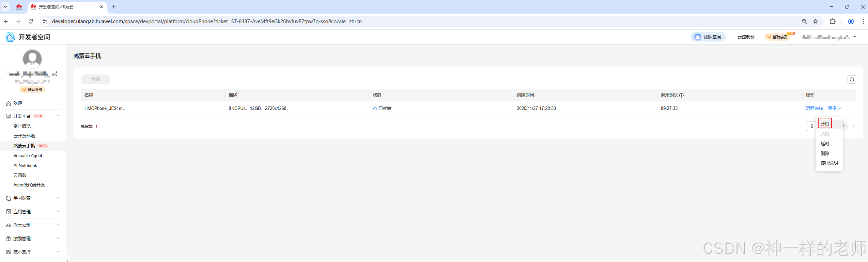Click the disabled 创建 button
The width and height of the screenshot is (868, 262).
point(95,79)
